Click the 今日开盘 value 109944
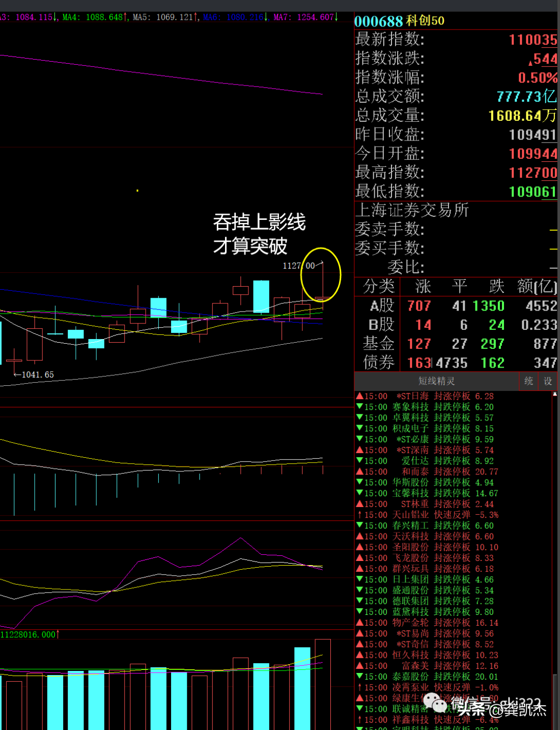 (x=533, y=154)
